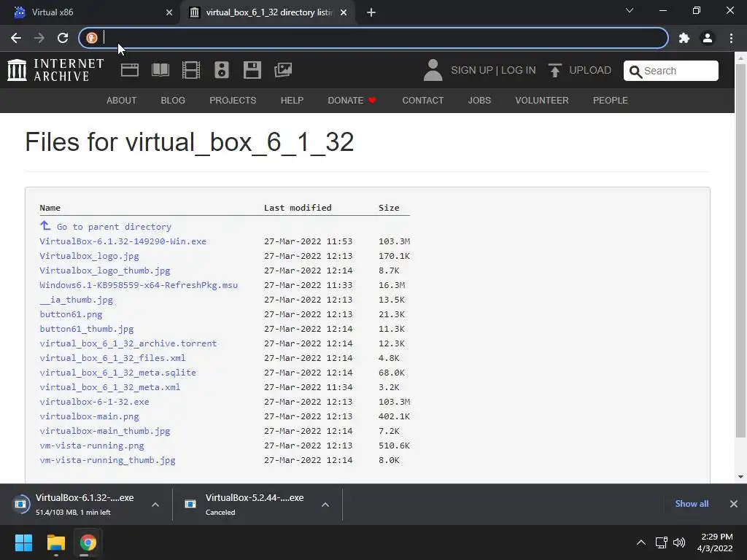Close the virtual_box_6_1_32 directory listing tab
The image size is (747, 560).
point(344,12)
